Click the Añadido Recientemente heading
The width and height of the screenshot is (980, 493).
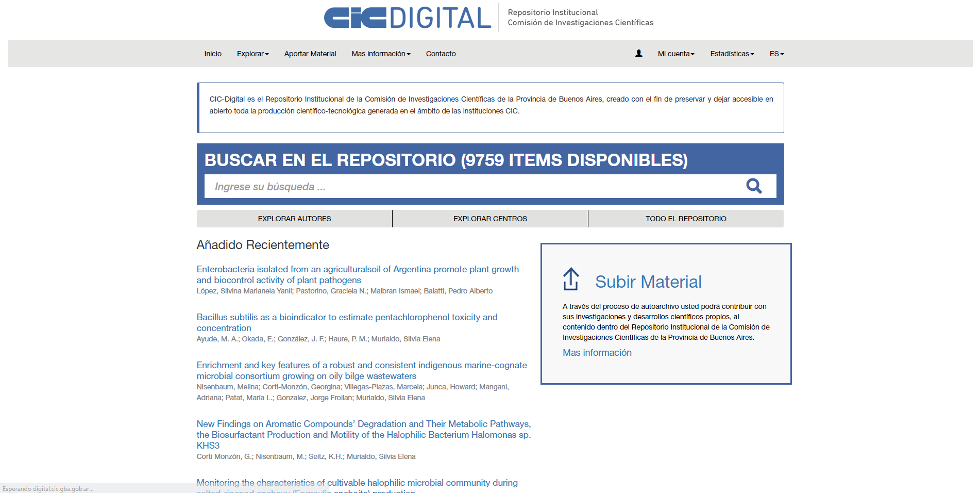263,245
